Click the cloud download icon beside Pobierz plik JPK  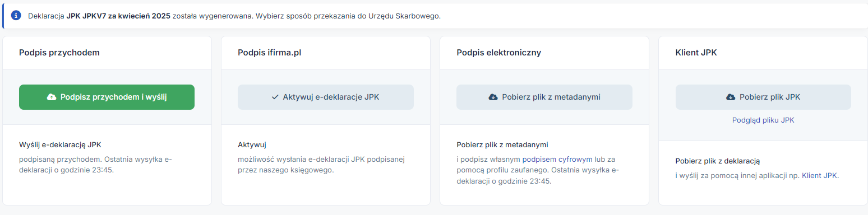731,97
